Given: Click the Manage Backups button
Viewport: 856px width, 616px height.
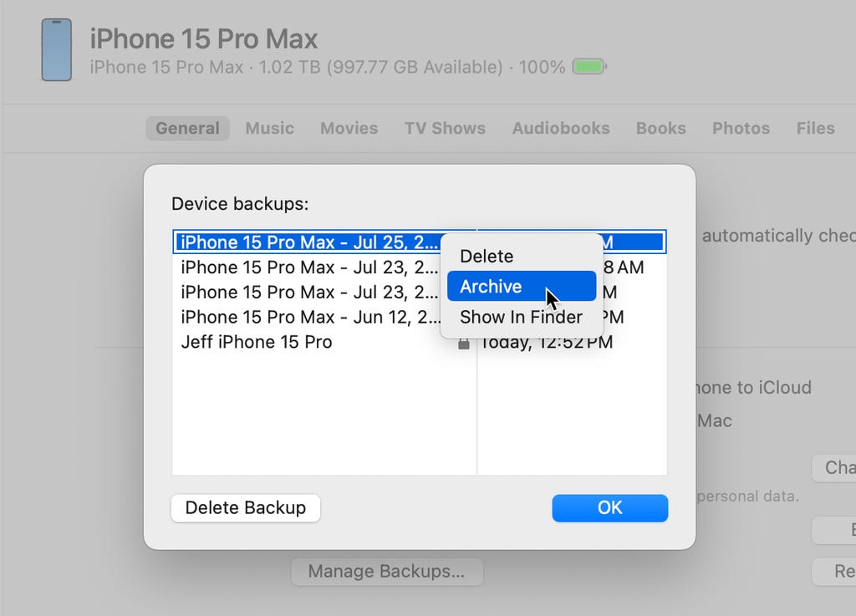Looking at the screenshot, I should [x=386, y=572].
